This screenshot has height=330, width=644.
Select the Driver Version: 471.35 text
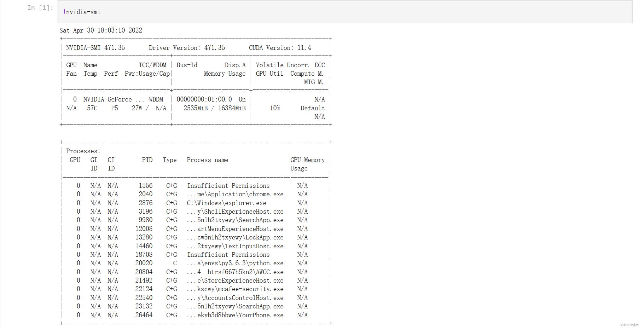point(187,47)
